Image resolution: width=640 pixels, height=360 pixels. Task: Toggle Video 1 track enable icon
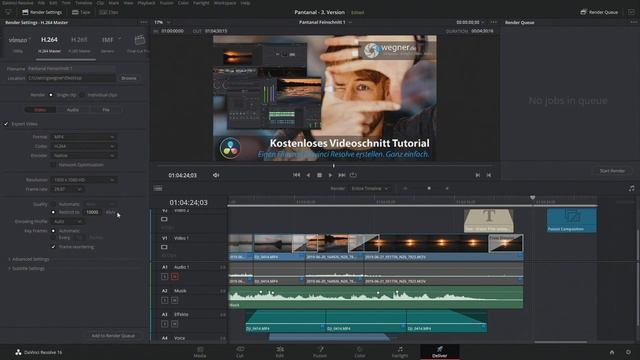[164, 247]
